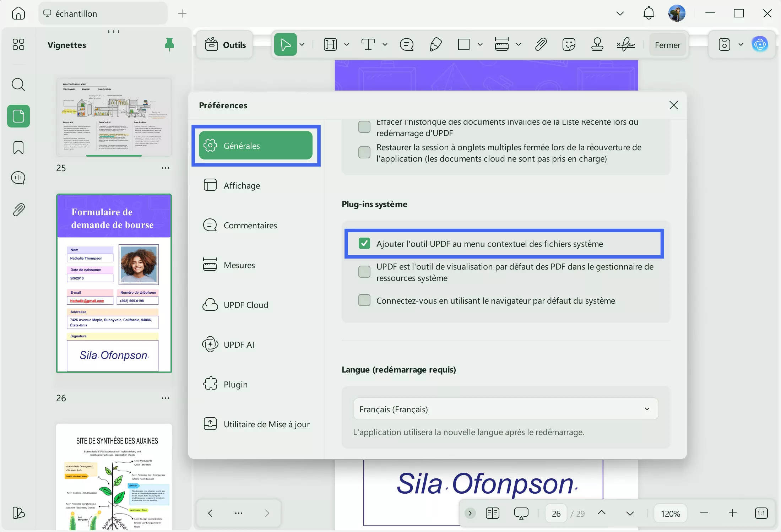Expand the text tool dropdown arrow

[385, 45]
